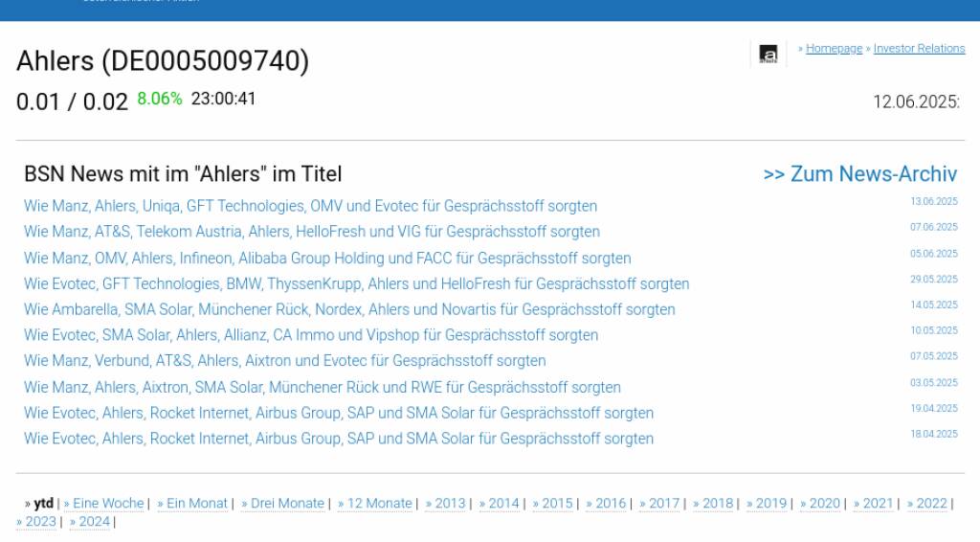980x542 pixels.
Task: Open news mentioning CA Immo and Vipshop
Action: 311,336
